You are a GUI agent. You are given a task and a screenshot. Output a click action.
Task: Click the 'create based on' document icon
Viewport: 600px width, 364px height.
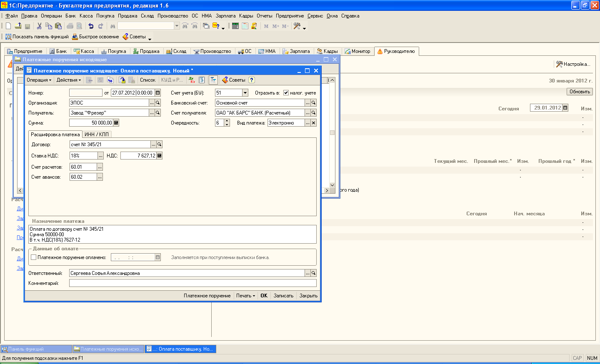click(x=110, y=80)
